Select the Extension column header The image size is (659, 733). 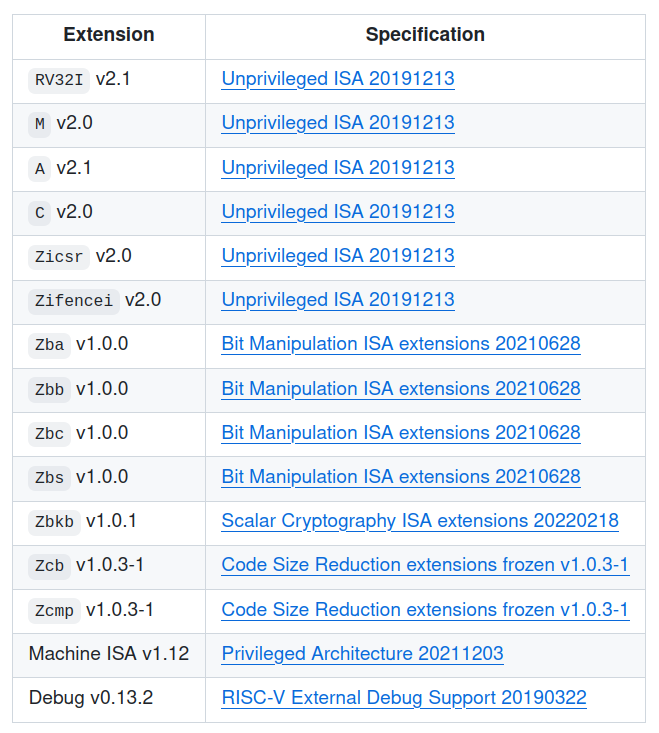point(109,35)
